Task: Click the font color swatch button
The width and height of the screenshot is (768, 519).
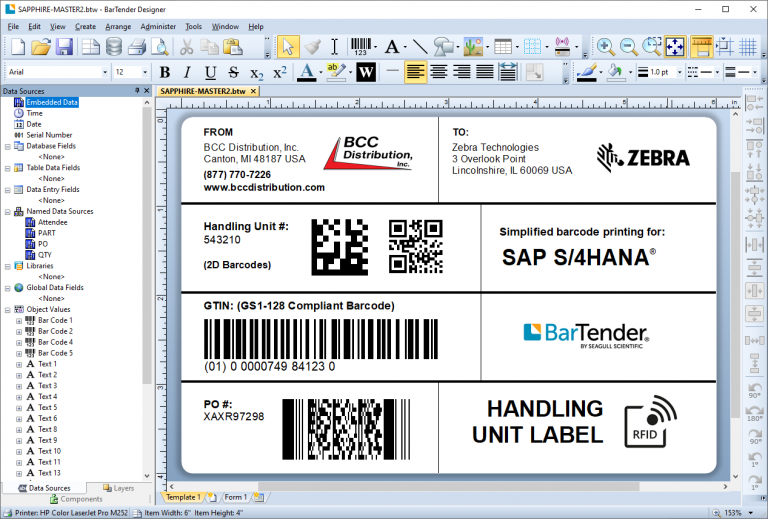Action: [306, 72]
